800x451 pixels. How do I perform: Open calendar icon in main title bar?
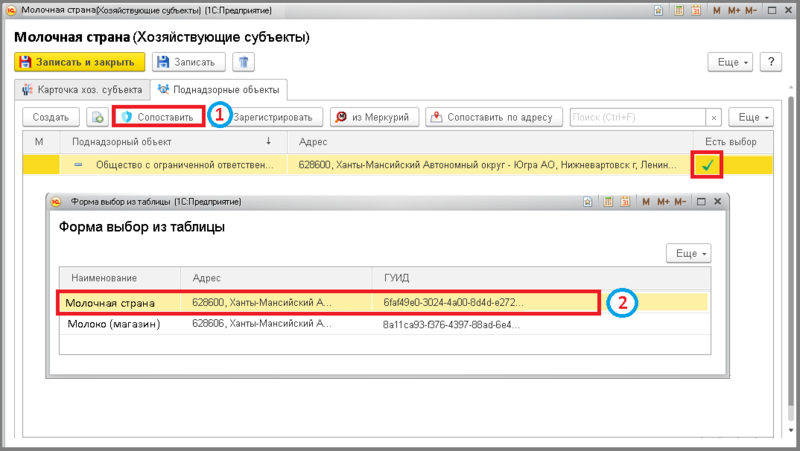point(696,10)
